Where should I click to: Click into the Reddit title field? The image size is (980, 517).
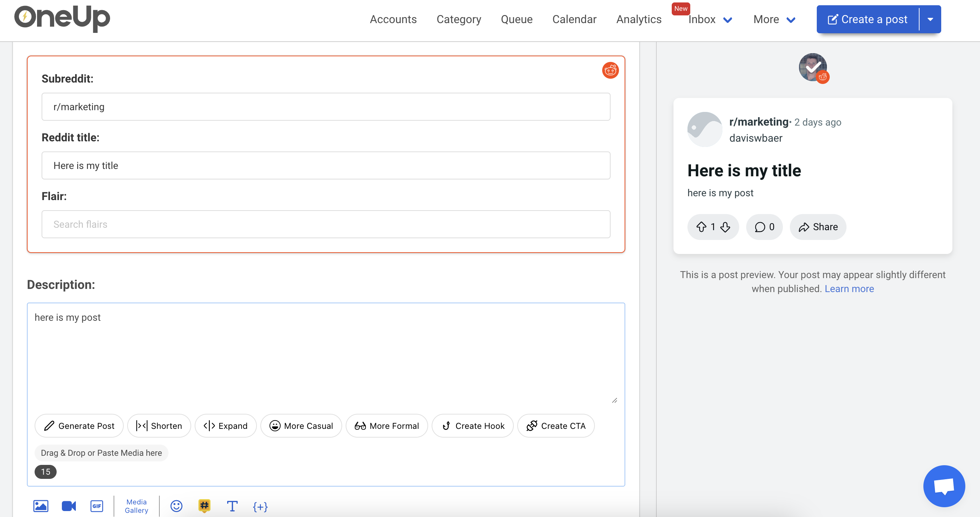point(326,165)
